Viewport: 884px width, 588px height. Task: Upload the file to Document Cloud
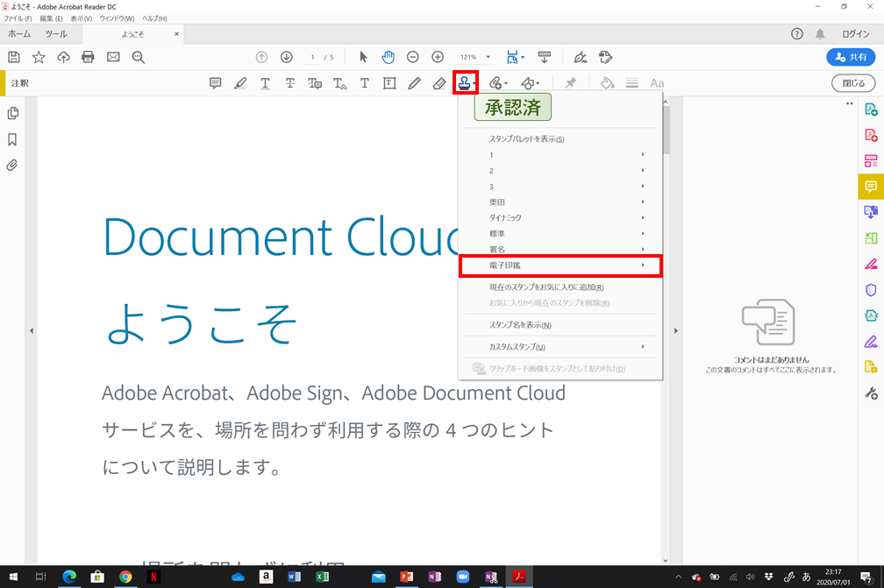point(63,57)
